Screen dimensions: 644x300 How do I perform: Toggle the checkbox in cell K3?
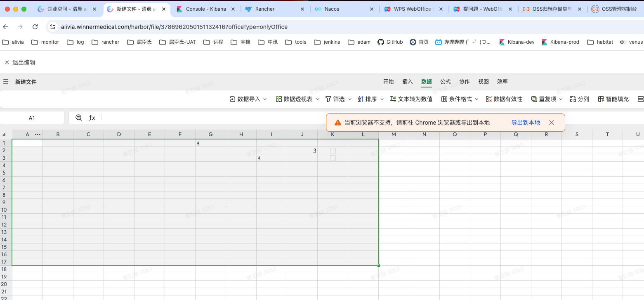coord(333,158)
